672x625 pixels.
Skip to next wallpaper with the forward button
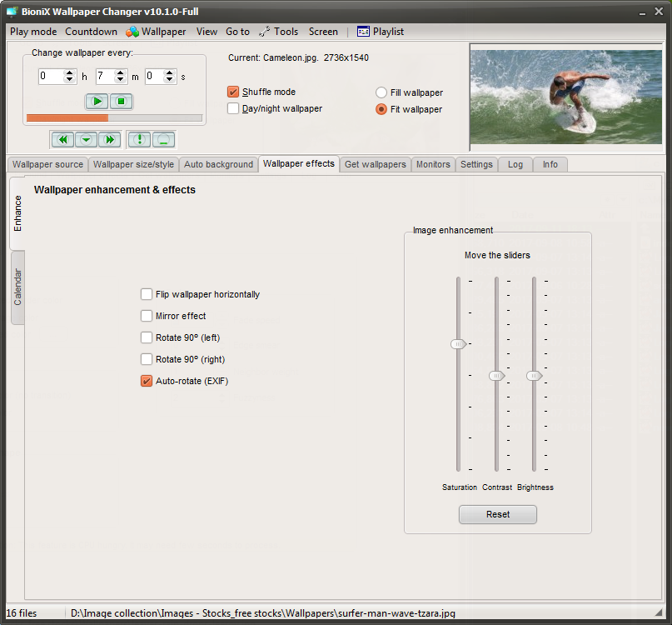pos(110,140)
